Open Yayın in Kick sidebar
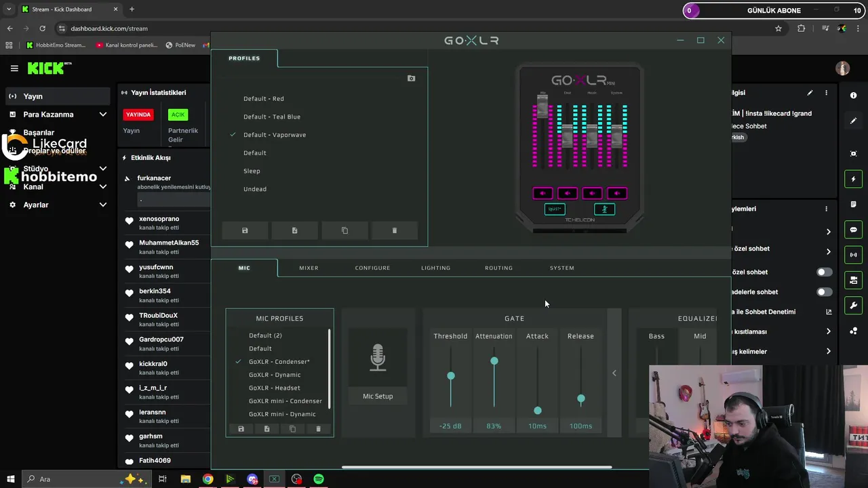The image size is (868, 488). (x=57, y=96)
